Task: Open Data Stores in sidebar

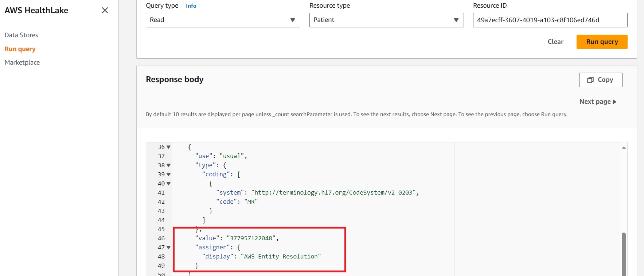Action: (x=22, y=35)
